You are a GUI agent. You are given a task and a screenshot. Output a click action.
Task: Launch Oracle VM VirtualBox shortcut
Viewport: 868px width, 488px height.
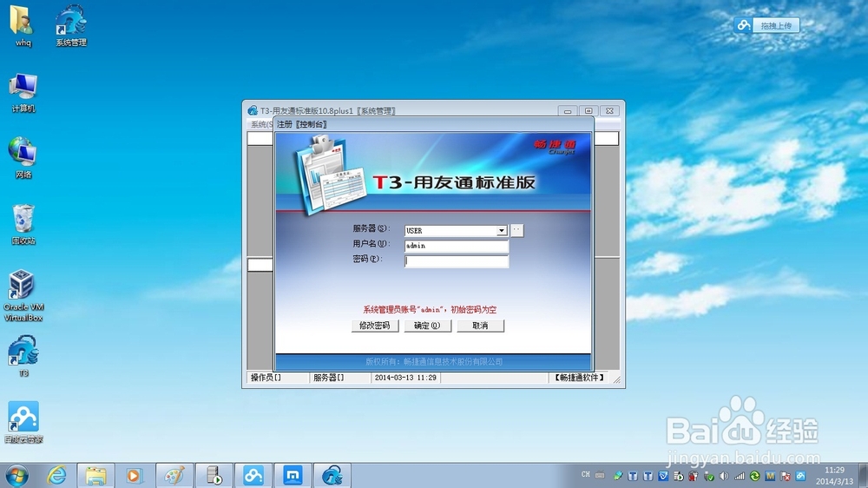[x=23, y=295]
